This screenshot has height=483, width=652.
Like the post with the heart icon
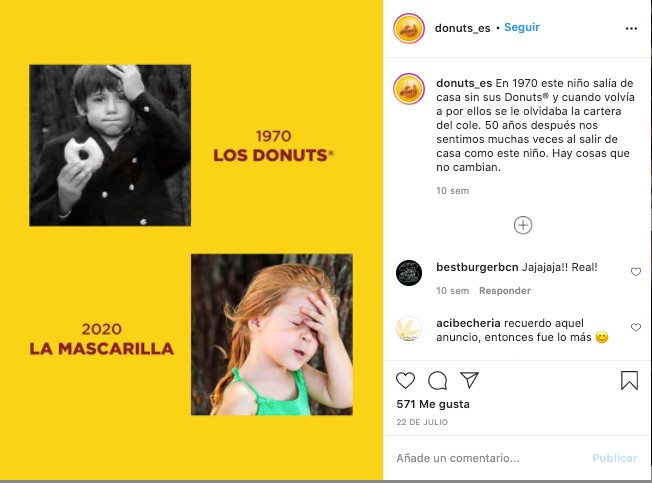pos(405,380)
